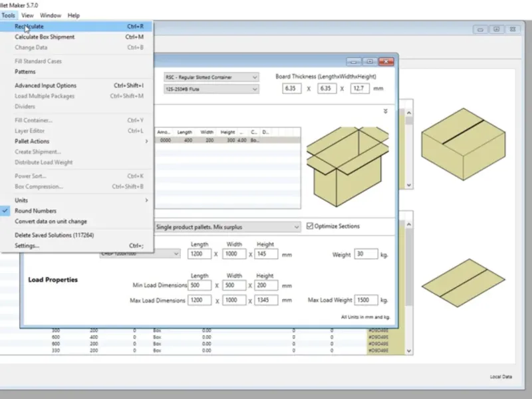Viewport: 532px width, 399px height.
Task: Click upper preview list scroll down arrow
Action: pos(409,186)
